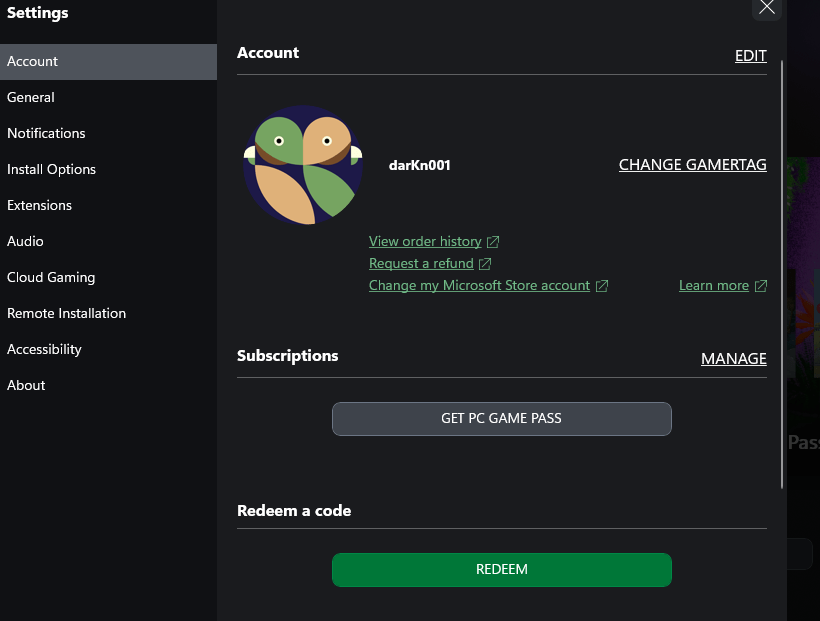Click EDIT on the Account section
Viewport: 820px width, 621px height.
[750, 56]
